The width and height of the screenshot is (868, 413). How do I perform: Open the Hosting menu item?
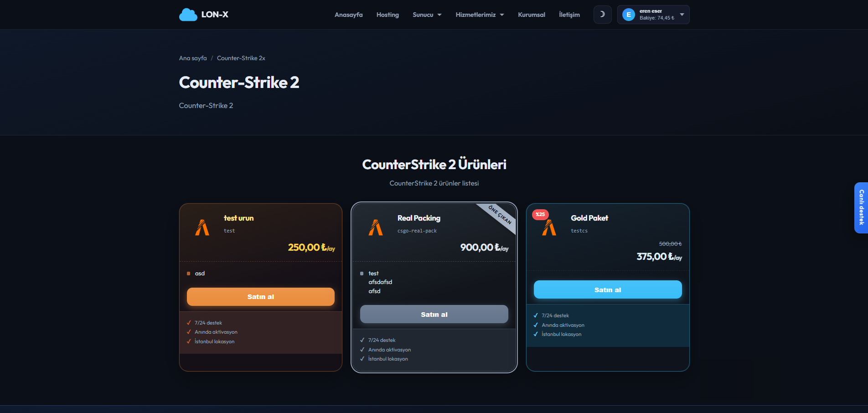point(387,15)
